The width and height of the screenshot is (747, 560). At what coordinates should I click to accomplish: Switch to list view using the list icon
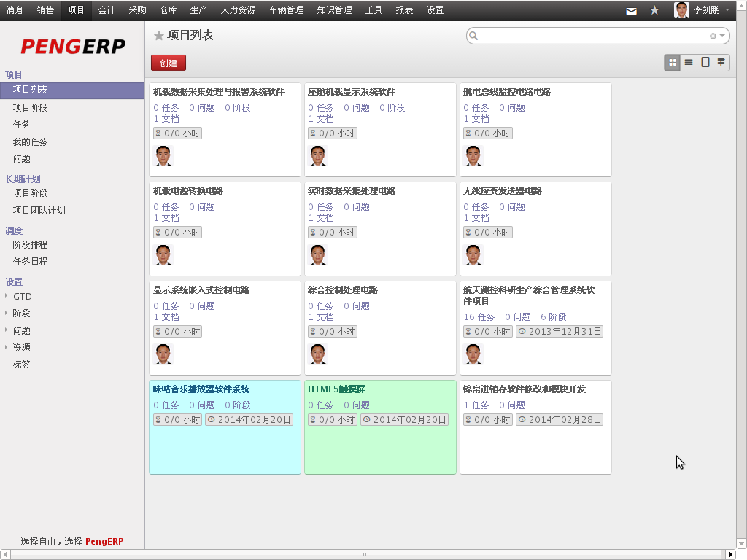tap(688, 63)
